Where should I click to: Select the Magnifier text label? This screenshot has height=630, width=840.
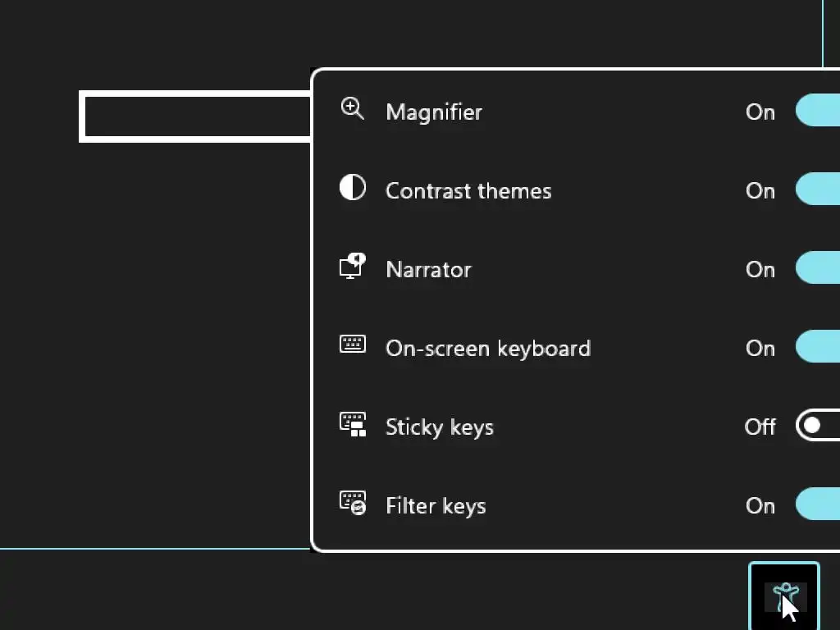[434, 112]
